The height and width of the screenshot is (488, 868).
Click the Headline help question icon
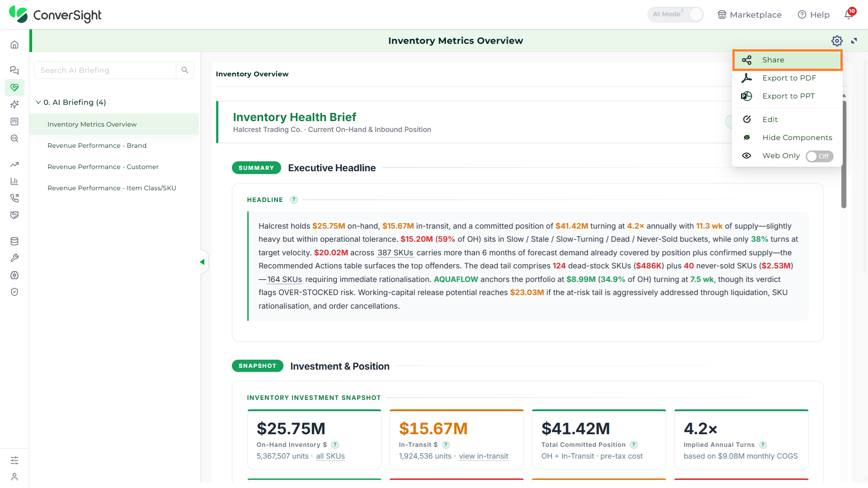pos(294,200)
